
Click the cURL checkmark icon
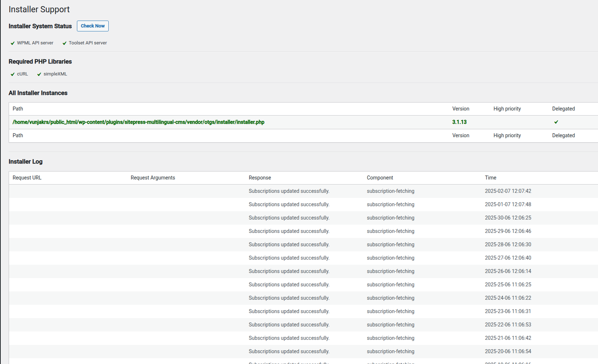13,74
